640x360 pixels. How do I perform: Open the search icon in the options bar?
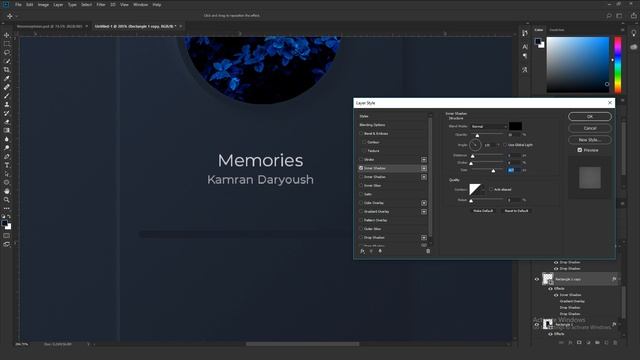[609, 16]
